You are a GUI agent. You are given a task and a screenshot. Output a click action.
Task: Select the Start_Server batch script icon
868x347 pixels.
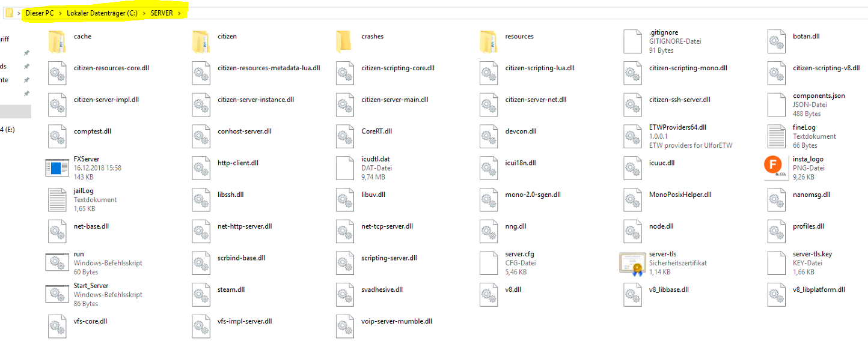(x=57, y=295)
